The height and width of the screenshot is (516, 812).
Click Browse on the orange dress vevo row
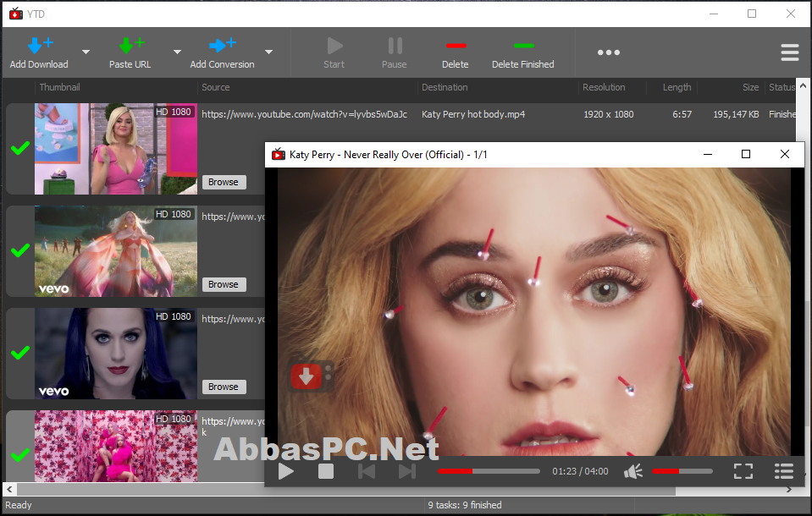224,285
